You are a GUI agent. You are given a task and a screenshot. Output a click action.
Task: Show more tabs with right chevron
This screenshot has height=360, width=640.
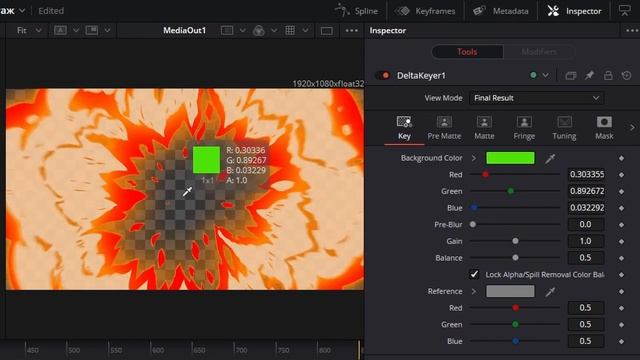[632, 128]
